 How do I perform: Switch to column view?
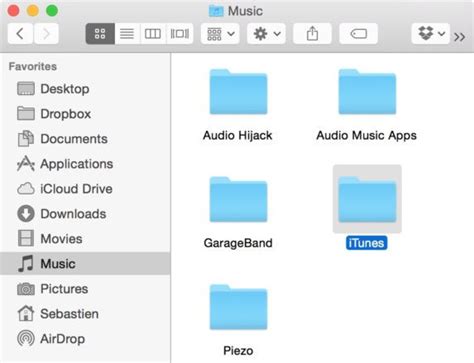(x=153, y=34)
